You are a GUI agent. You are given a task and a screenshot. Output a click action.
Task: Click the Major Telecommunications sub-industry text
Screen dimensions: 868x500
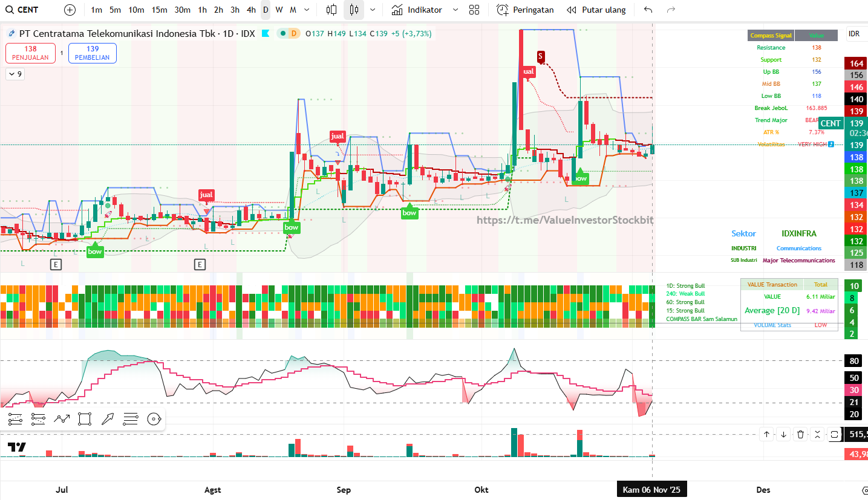(799, 261)
